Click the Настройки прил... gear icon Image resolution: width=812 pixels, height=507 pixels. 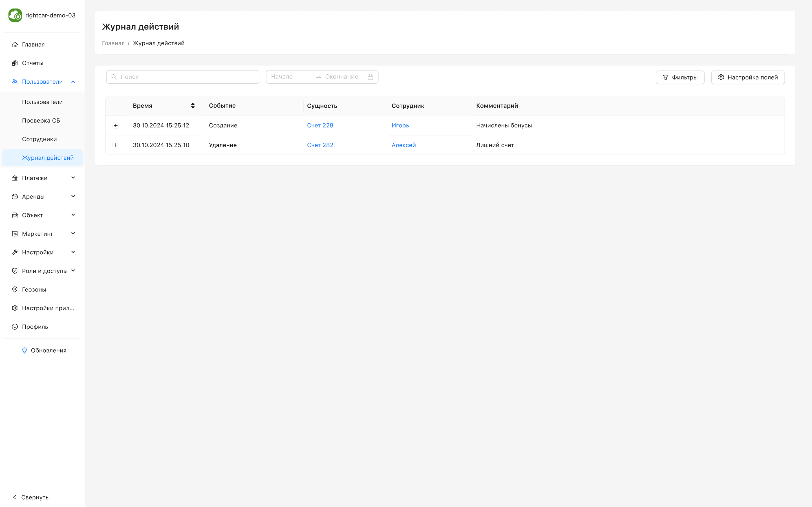point(15,308)
